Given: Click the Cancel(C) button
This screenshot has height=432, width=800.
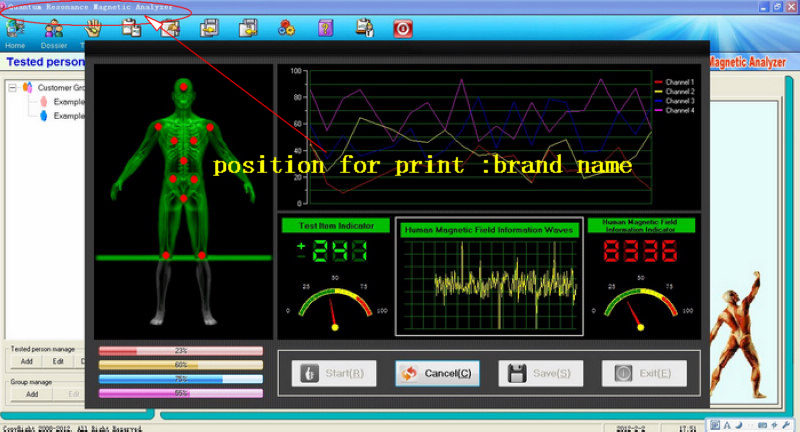Looking at the screenshot, I should coord(438,373).
